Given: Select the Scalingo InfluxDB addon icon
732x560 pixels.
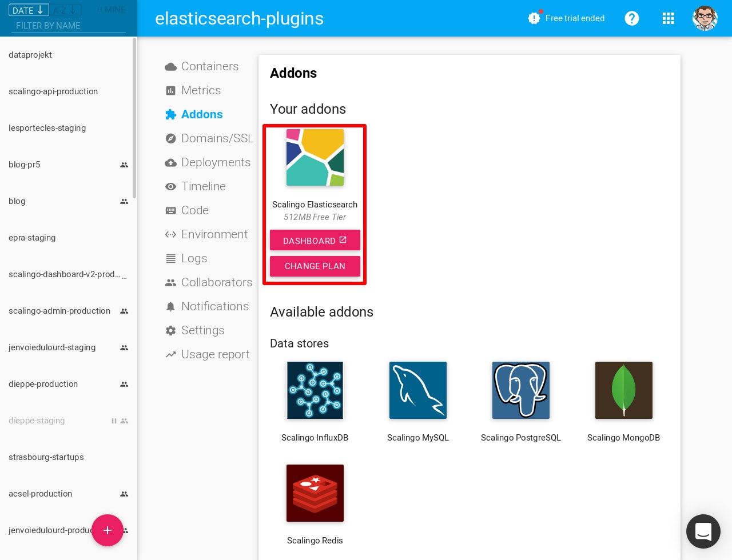Looking at the screenshot, I should coord(315,390).
